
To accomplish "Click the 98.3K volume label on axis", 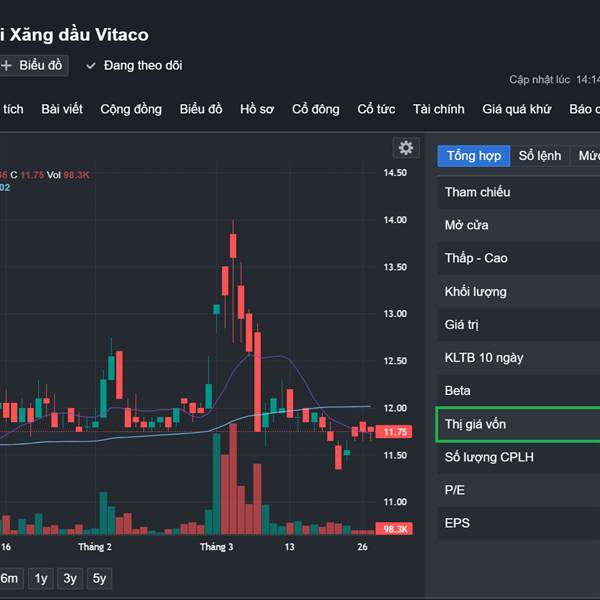I will (x=396, y=529).
